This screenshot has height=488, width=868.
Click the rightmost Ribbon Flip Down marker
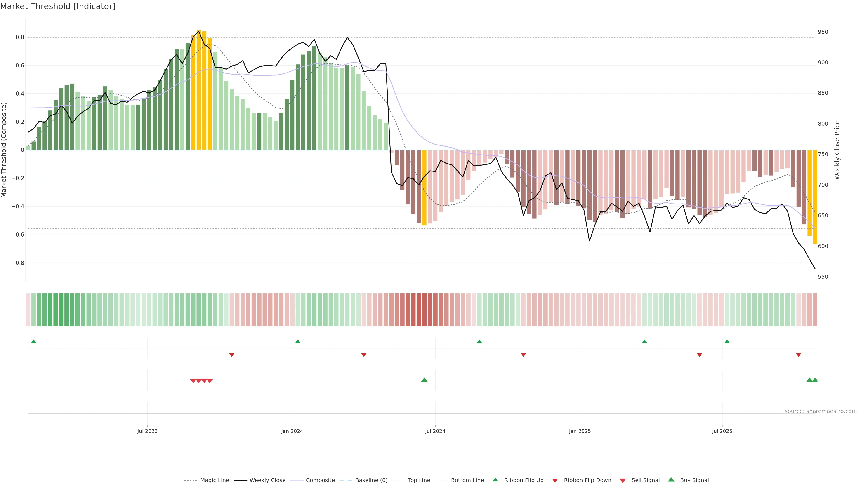[798, 355]
